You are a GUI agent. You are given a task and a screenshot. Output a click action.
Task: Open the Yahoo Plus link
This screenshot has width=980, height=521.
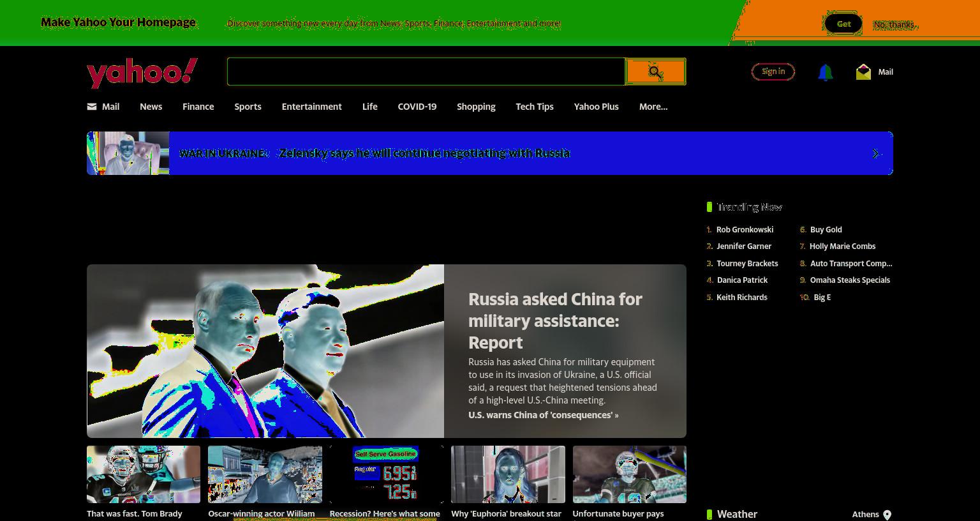coord(597,107)
